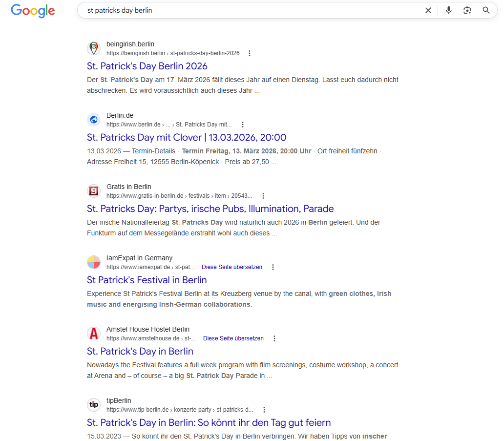Click the Amstel House Hostel favicon
The image size is (504, 441).
(94, 334)
